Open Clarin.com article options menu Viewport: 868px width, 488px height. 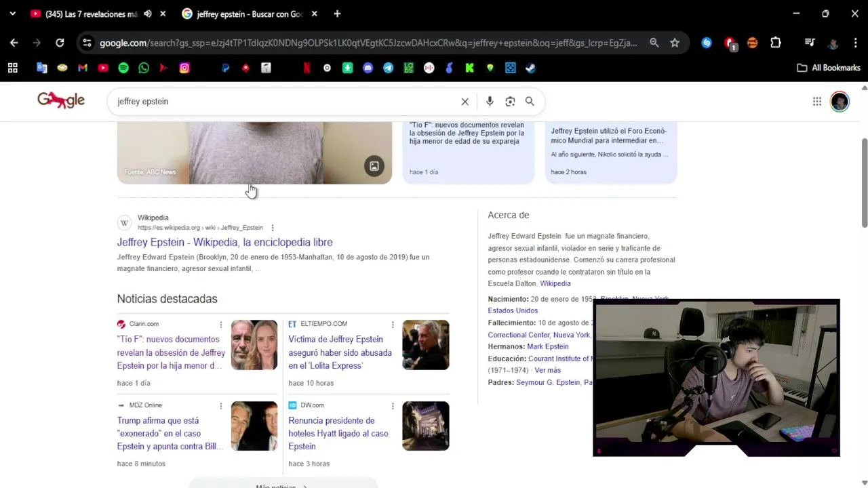coord(220,324)
